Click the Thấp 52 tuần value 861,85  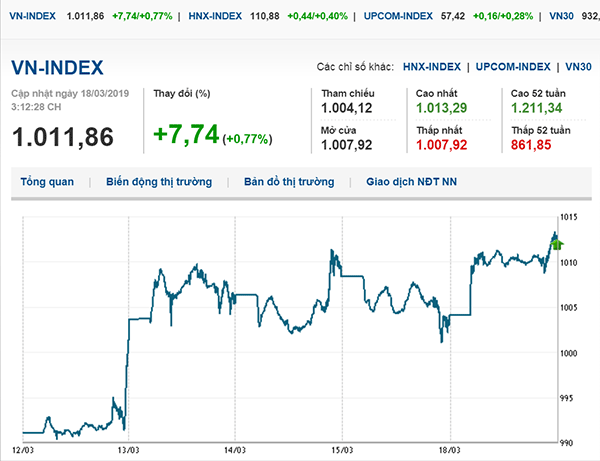pos(531,145)
